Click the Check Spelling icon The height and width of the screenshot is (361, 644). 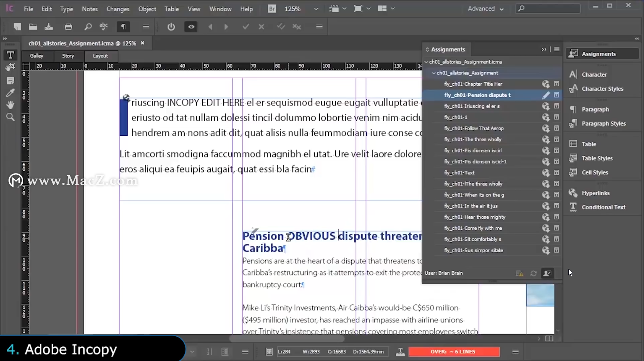coord(104,27)
